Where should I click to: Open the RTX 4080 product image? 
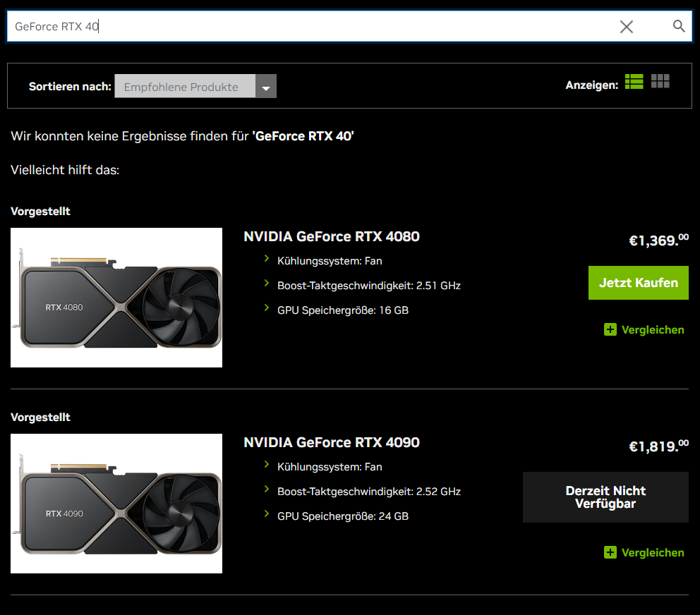click(116, 298)
